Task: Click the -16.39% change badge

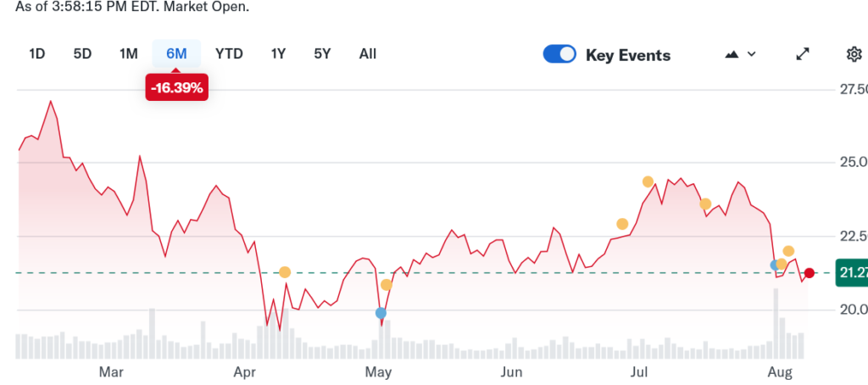Action: (x=176, y=87)
